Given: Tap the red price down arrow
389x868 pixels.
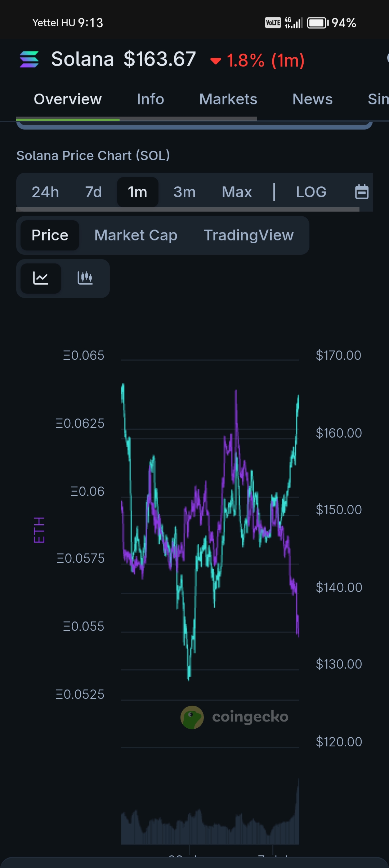Looking at the screenshot, I should point(216,61).
